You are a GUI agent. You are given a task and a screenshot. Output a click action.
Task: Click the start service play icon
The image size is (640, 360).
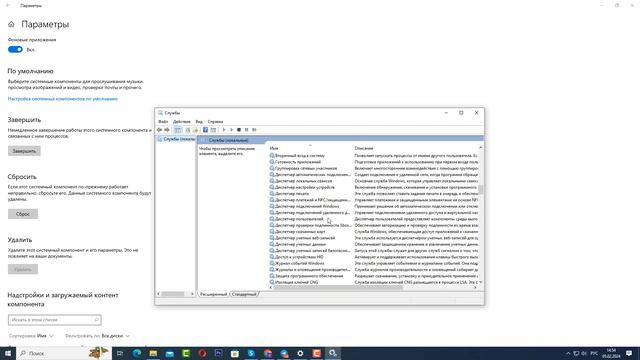[224, 130]
